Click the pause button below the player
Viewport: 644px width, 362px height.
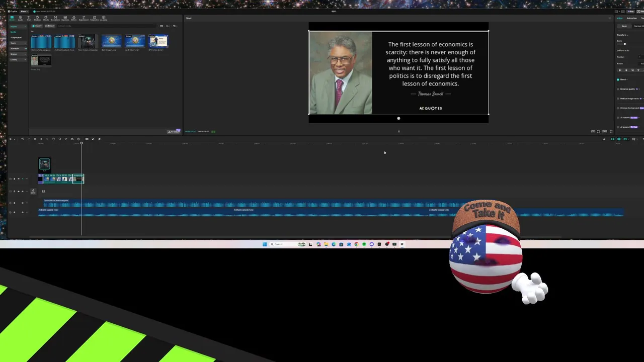point(398,131)
